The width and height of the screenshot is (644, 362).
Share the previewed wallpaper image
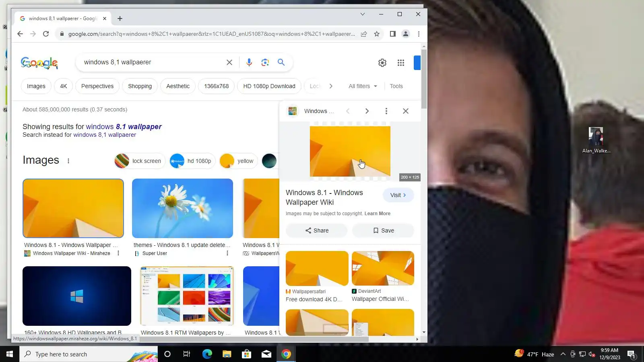click(x=317, y=230)
